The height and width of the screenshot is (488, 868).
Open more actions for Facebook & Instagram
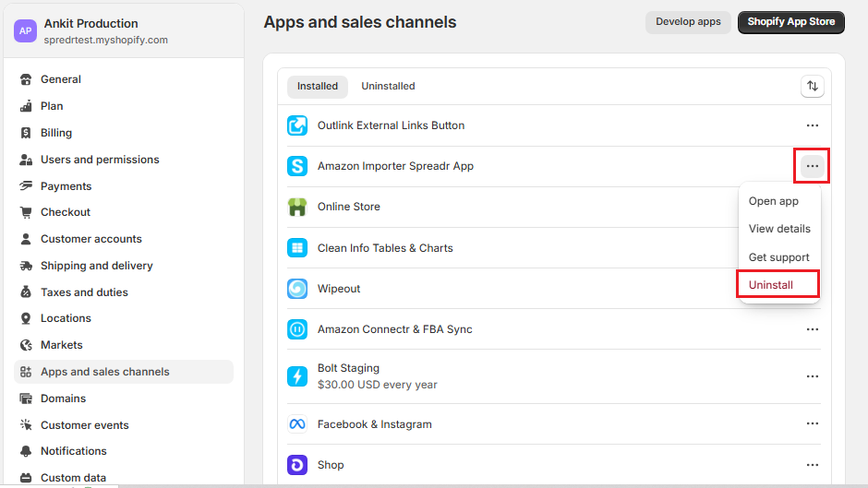[x=812, y=423]
